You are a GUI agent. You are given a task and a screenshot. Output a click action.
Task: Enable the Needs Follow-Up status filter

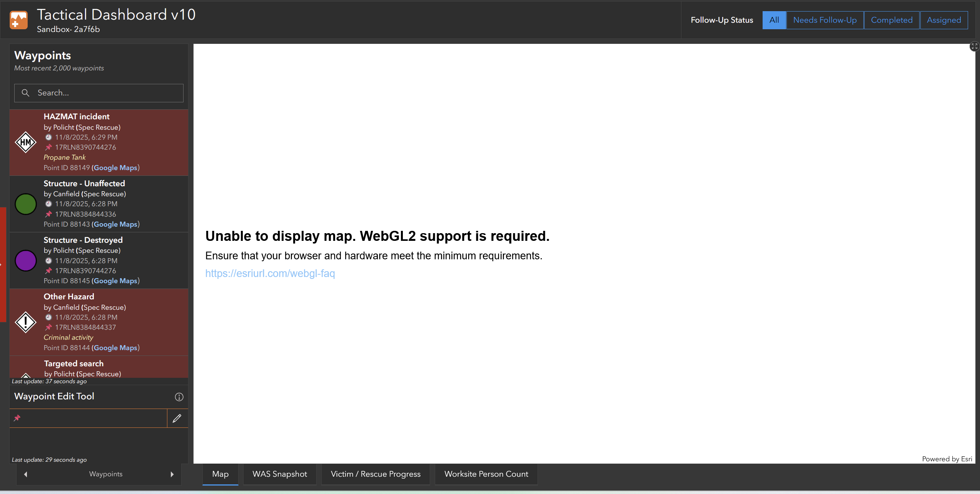(825, 20)
